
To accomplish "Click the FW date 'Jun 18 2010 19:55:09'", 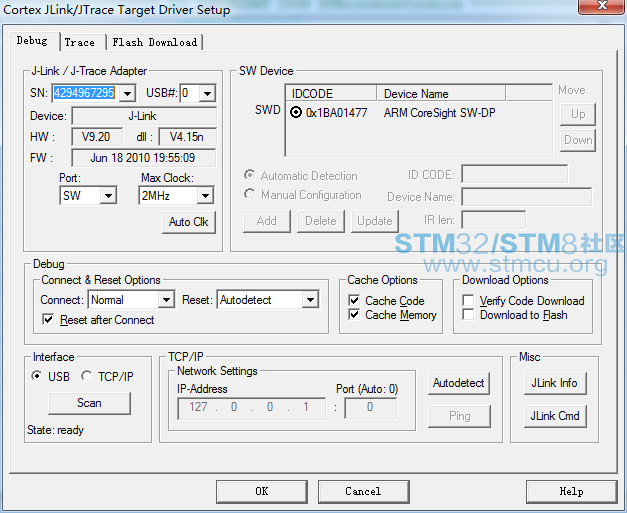I will coord(143,158).
